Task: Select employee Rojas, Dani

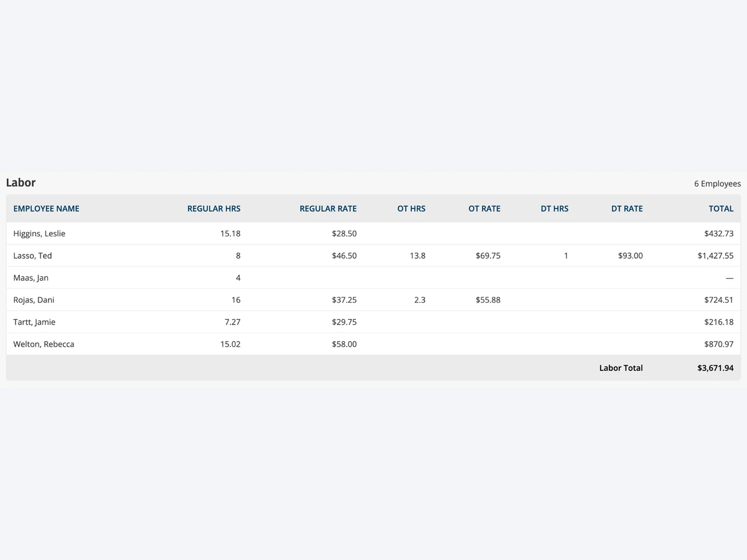Action: pyautogui.click(x=34, y=300)
